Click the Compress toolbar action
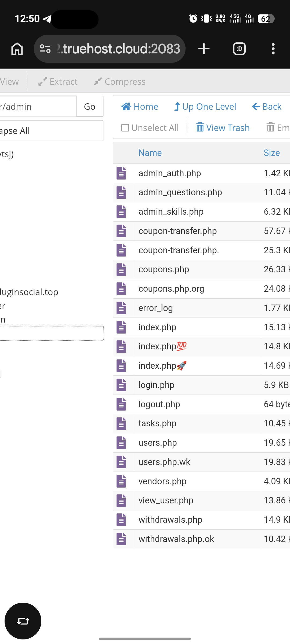This screenshot has width=290, height=644. tap(120, 82)
